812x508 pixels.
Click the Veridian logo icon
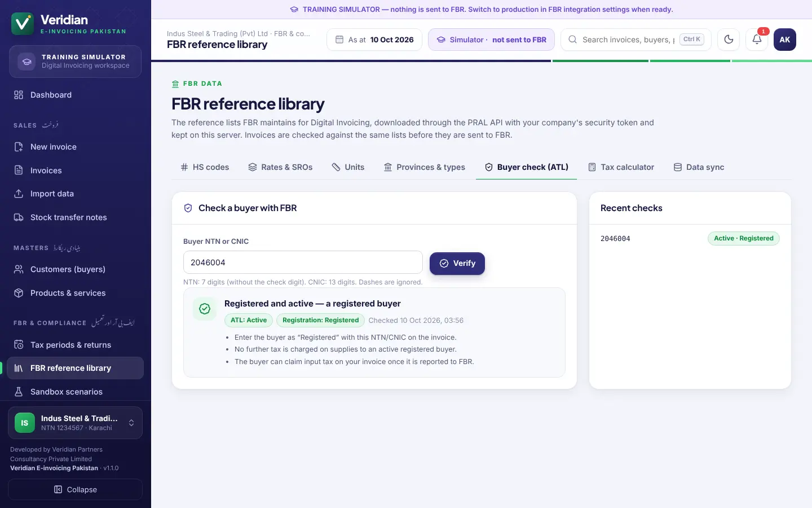(x=23, y=24)
